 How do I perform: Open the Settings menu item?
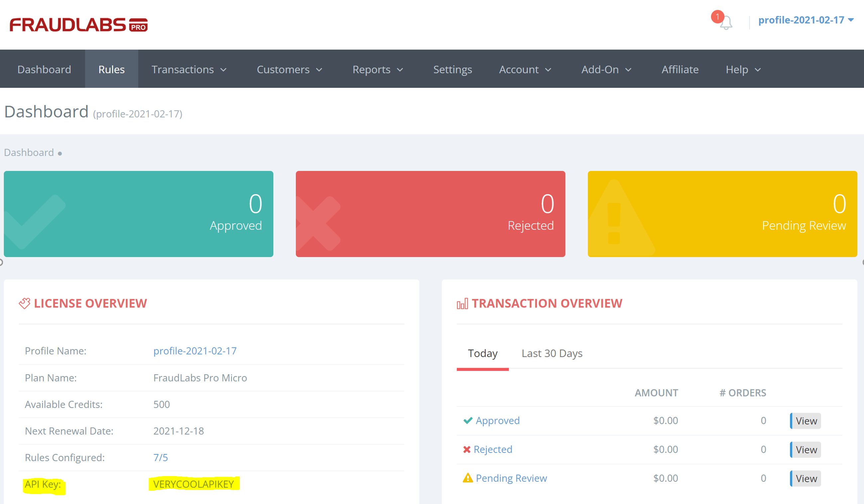pyautogui.click(x=452, y=69)
